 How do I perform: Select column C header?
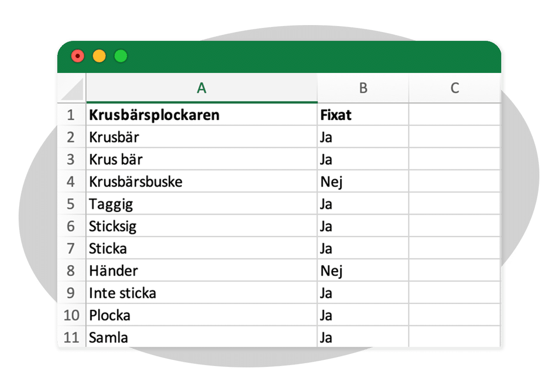coord(455,88)
